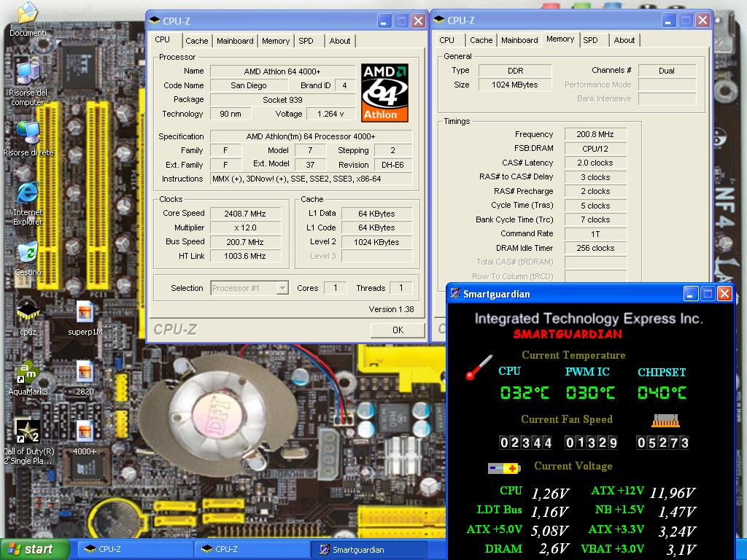Click the Multiplier x 12.0 value

(x=245, y=227)
